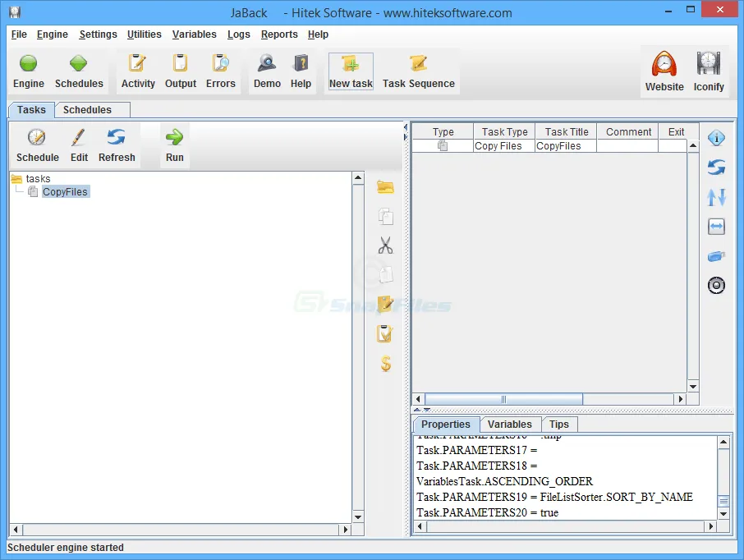Click the Engine green circle icon
This screenshot has width=744, height=560.
tap(29, 63)
